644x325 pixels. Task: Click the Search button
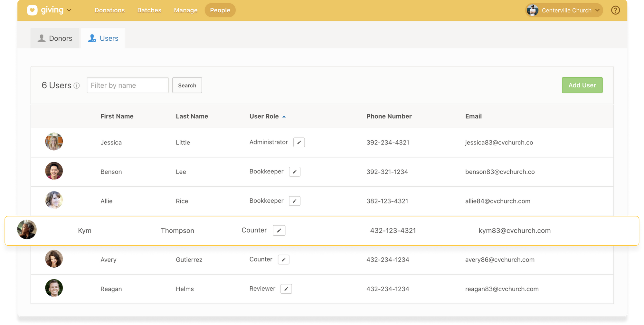pyautogui.click(x=187, y=85)
